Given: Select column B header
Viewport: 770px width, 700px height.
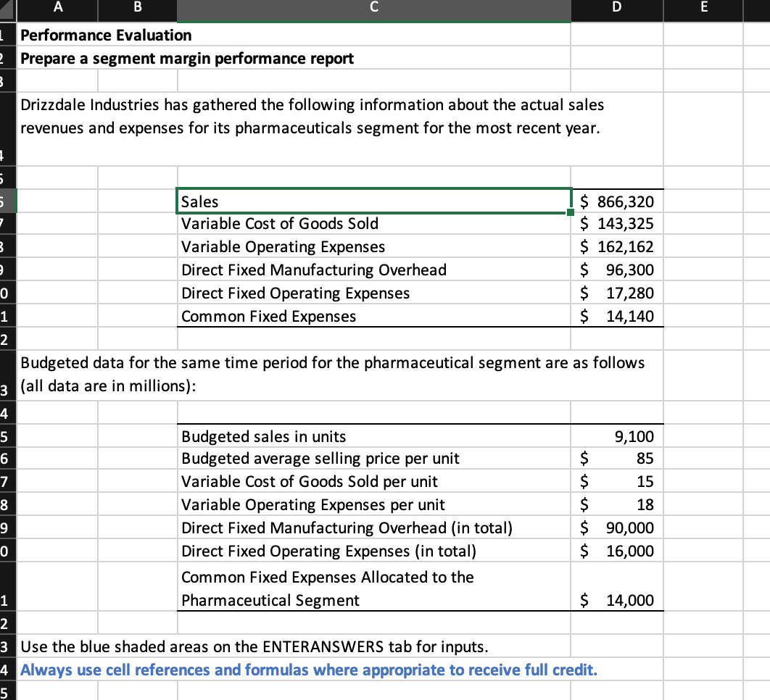Looking at the screenshot, I should pos(136,10).
